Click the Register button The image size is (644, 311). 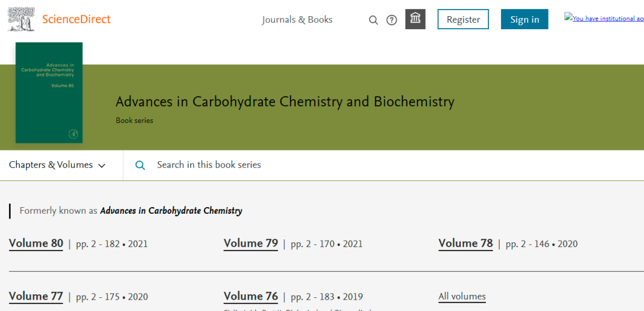pyautogui.click(x=463, y=19)
